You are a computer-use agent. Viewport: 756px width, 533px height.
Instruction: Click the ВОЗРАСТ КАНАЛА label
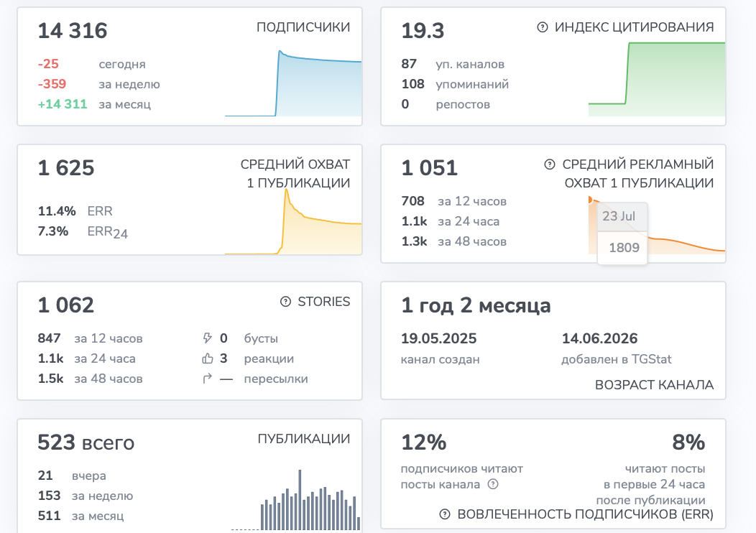click(x=654, y=384)
